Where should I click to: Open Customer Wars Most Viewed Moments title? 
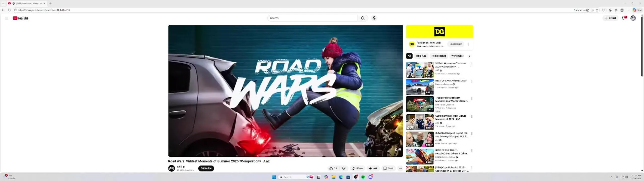click(451, 118)
